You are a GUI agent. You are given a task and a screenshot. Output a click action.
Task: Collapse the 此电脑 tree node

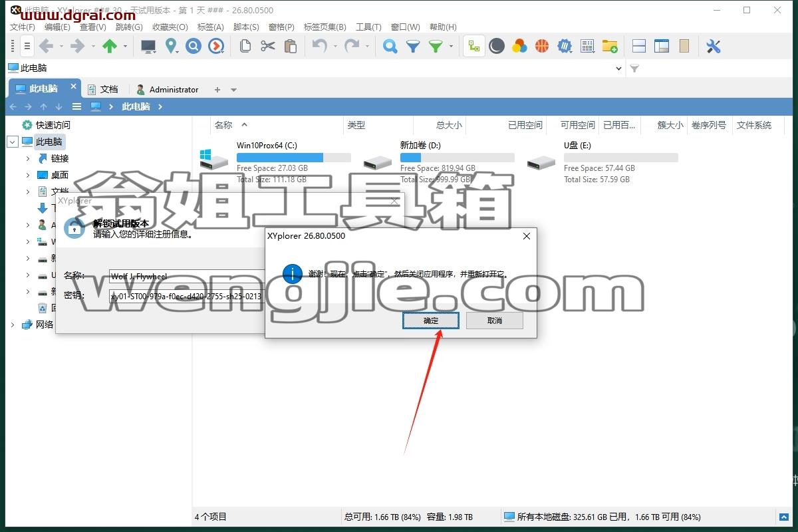12,142
